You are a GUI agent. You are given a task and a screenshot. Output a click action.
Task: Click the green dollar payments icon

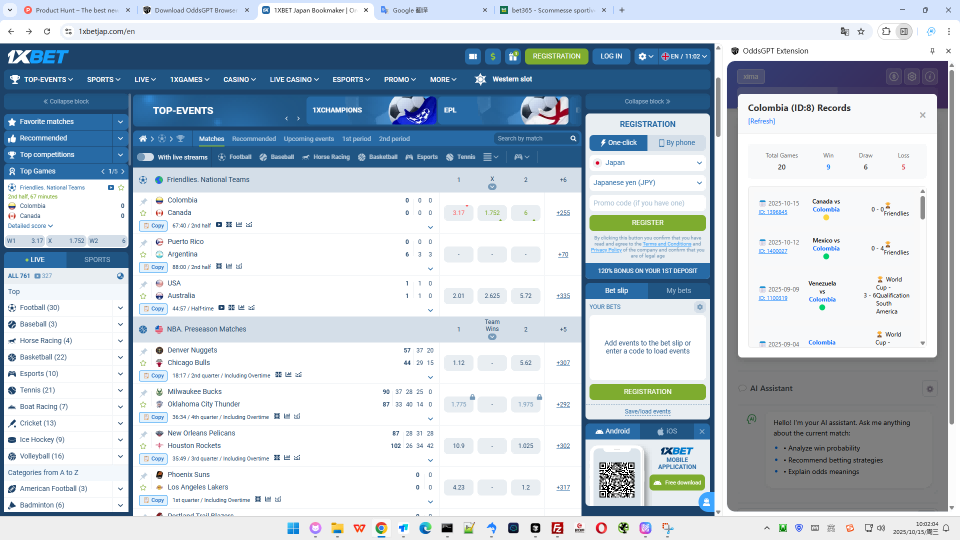[x=493, y=56]
